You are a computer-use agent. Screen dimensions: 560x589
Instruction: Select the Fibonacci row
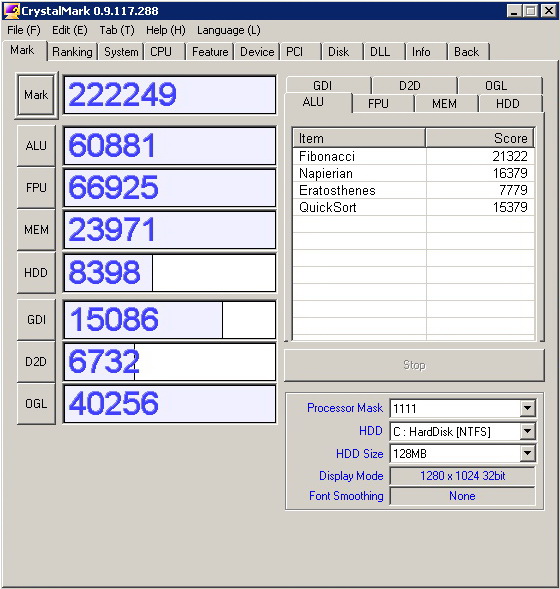tap(414, 156)
